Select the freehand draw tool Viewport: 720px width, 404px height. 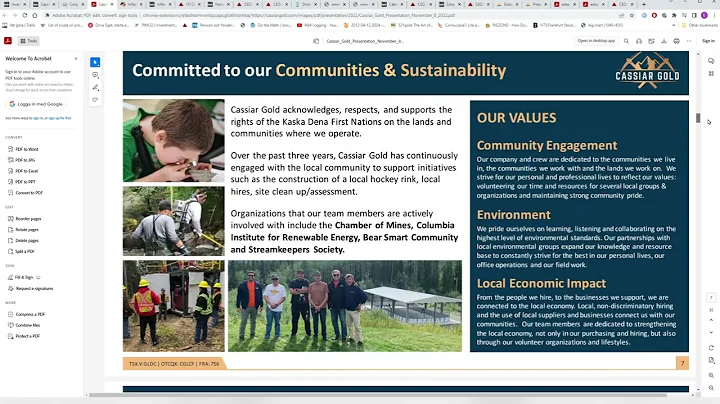95,100
